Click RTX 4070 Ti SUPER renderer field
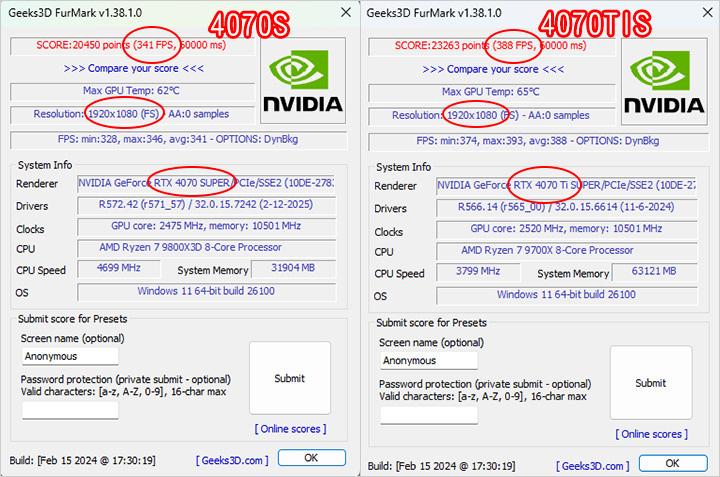The image size is (720, 477). point(567,185)
